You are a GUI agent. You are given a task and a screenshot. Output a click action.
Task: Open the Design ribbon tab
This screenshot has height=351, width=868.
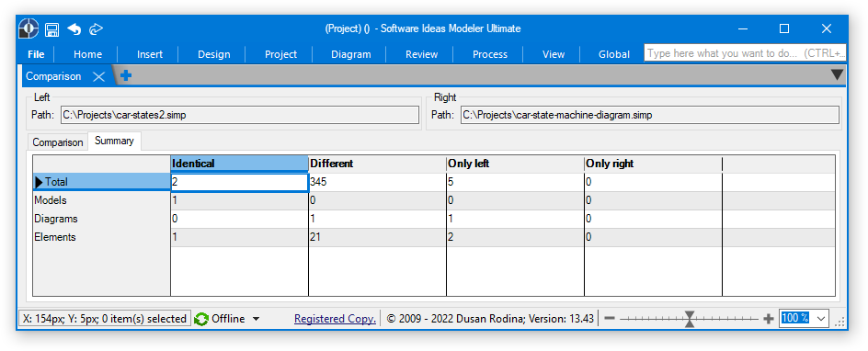pos(213,54)
